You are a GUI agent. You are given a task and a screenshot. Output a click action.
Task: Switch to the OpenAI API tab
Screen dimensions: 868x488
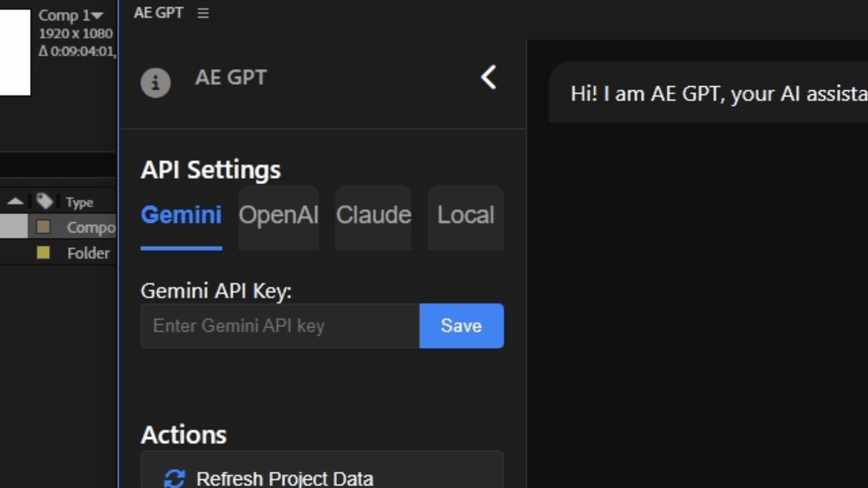click(278, 217)
